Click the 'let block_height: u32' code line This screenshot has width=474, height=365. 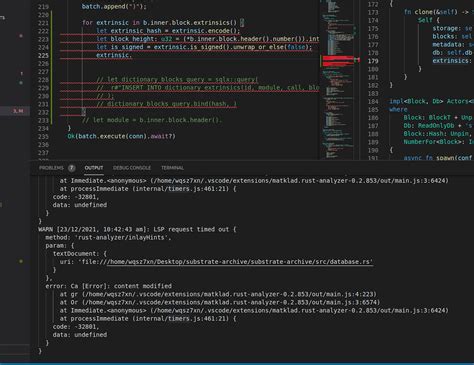pyautogui.click(x=208, y=39)
